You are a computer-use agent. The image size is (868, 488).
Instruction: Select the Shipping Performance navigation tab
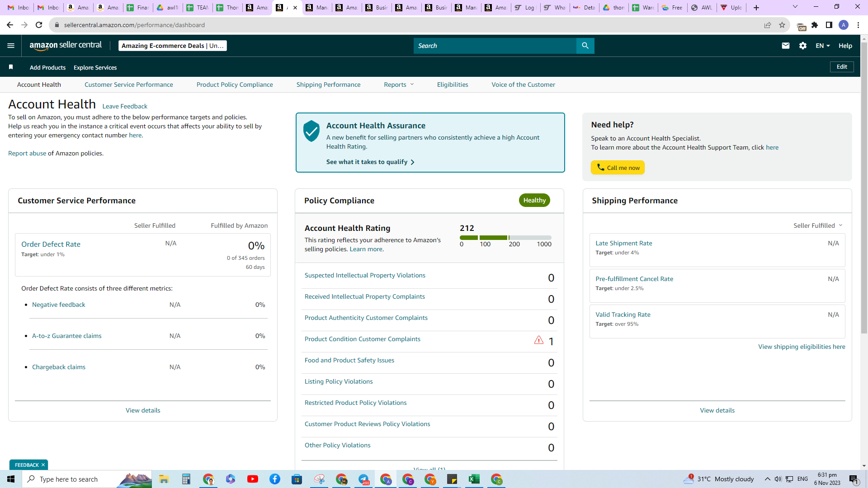click(329, 84)
